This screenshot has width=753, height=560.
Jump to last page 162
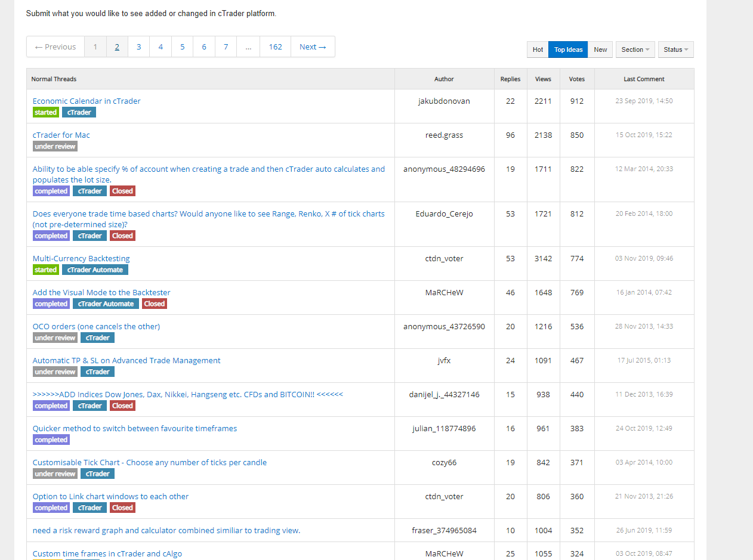pos(275,47)
